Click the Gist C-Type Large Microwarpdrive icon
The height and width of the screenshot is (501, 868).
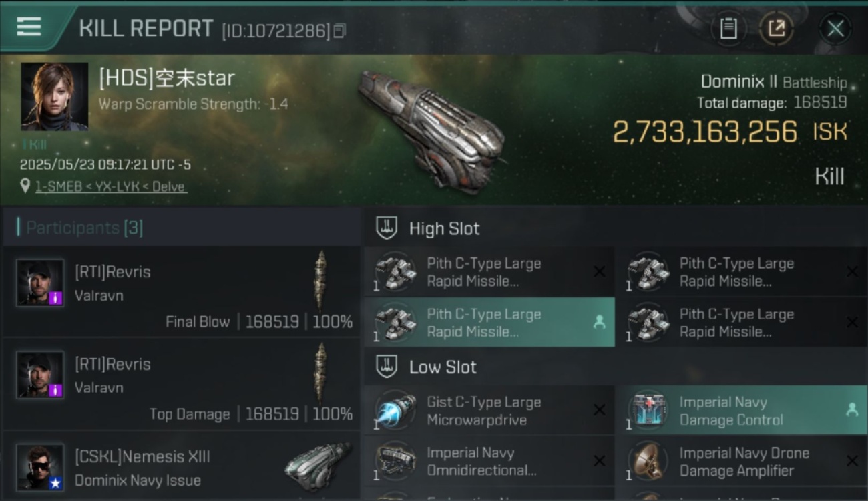395,411
